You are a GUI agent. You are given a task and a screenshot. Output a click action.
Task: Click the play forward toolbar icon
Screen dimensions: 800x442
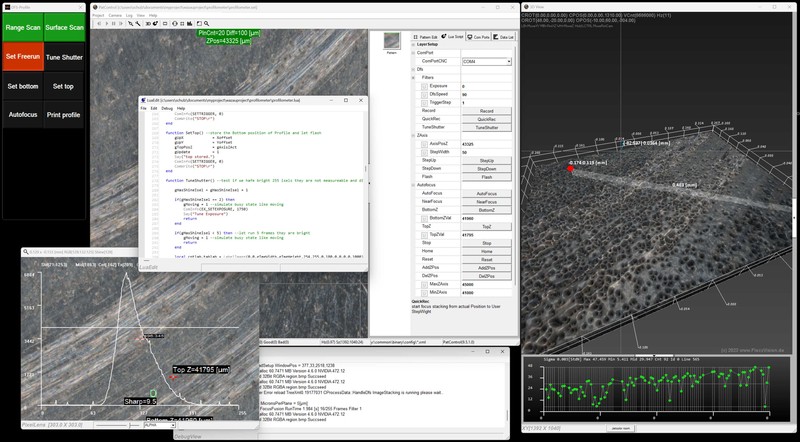pos(106,24)
